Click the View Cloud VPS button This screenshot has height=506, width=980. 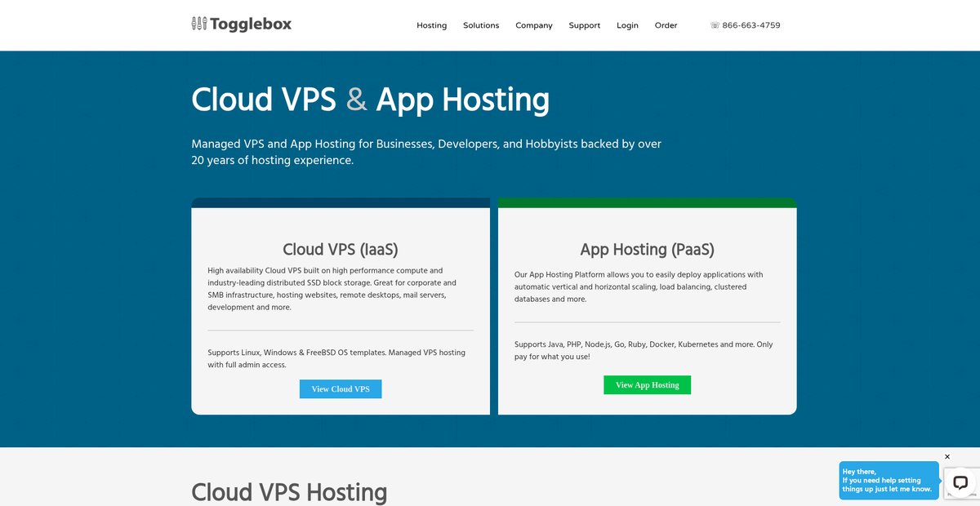pos(341,389)
